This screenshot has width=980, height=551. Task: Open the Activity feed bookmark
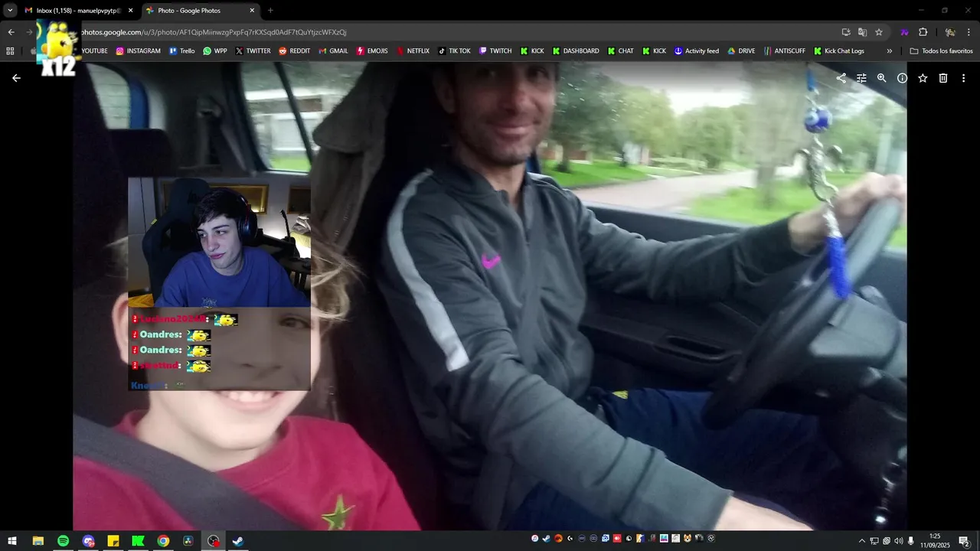[x=697, y=51]
